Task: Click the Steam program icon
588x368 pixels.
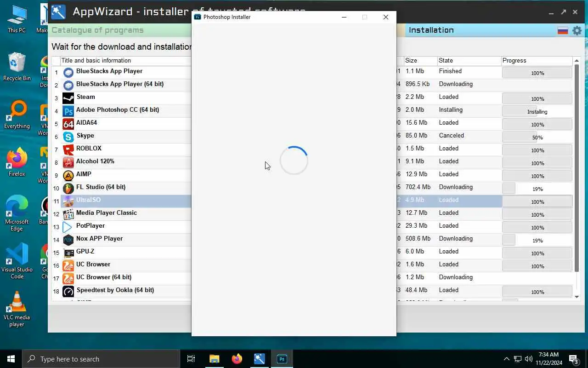Action: click(68, 98)
